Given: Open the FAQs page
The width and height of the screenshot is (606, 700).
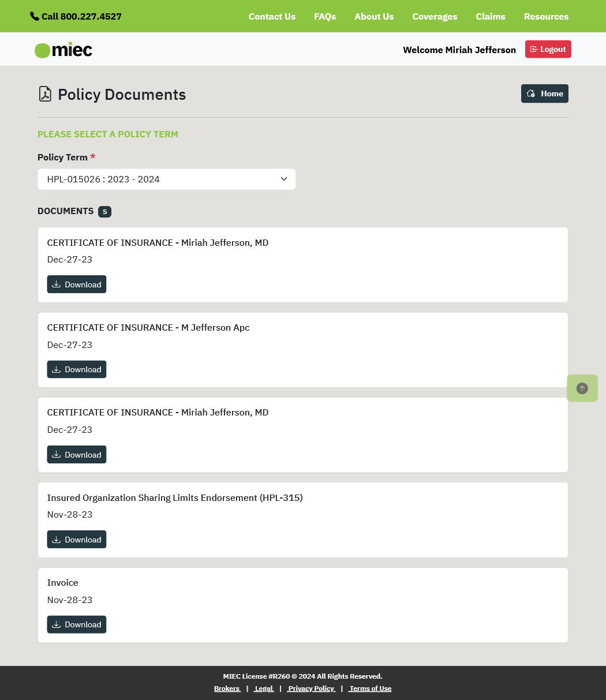Looking at the screenshot, I should coord(325,16).
